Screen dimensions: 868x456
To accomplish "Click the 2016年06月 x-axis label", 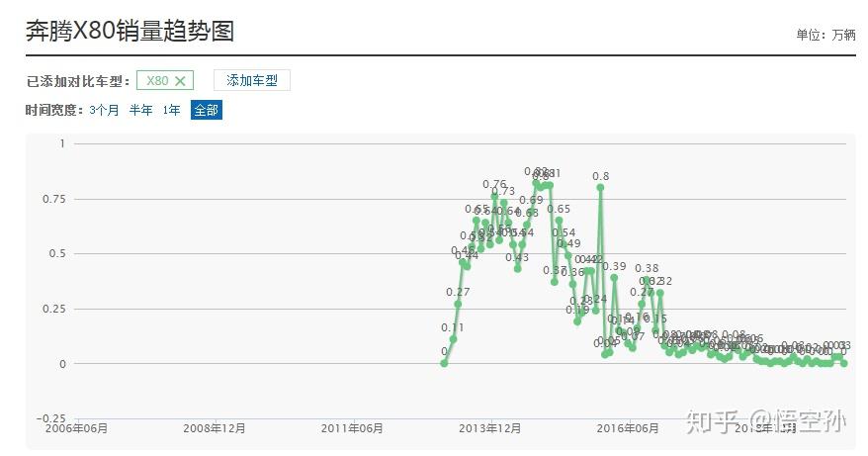I will click(628, 428).
